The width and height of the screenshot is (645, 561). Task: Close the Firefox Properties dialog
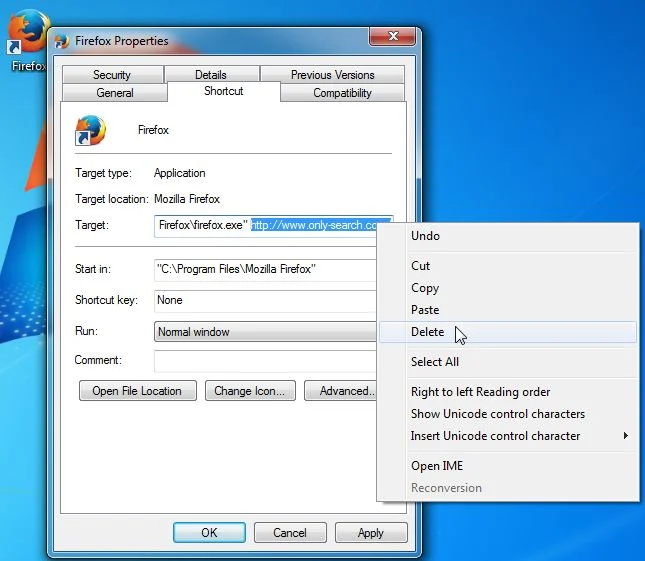coord(392,37)
